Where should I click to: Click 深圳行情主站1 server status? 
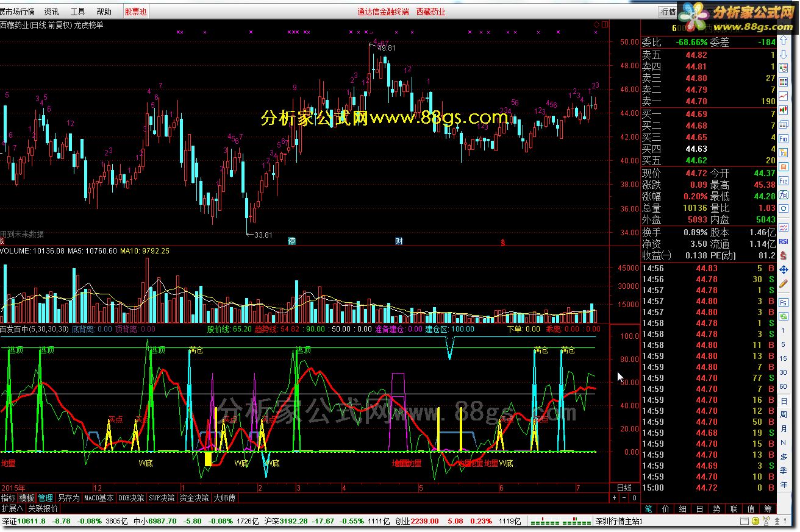click(619, 521)
